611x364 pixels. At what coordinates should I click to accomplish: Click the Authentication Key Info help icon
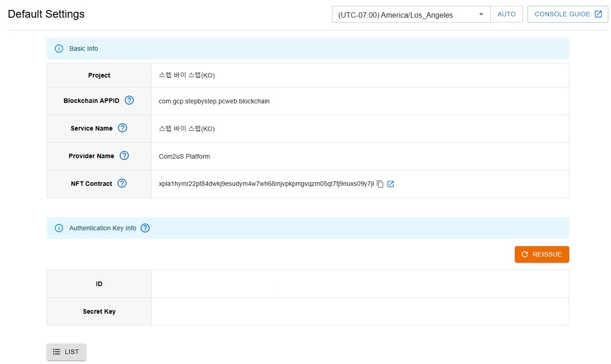click(145, 228)
